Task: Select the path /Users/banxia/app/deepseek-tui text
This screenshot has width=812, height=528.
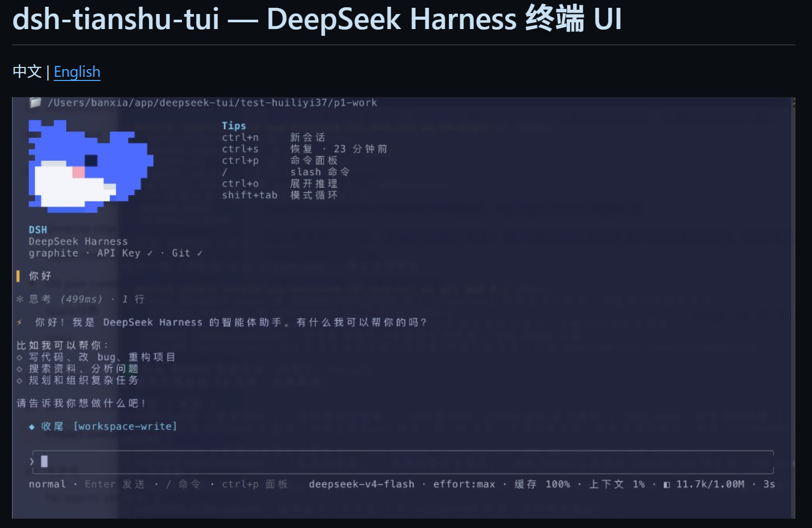Action: coord(212,102)
